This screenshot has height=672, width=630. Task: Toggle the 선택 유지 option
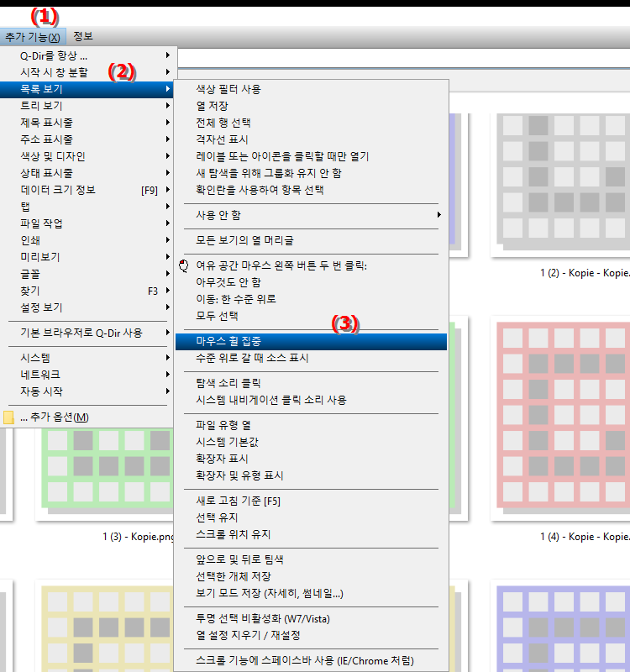[311, 517]
